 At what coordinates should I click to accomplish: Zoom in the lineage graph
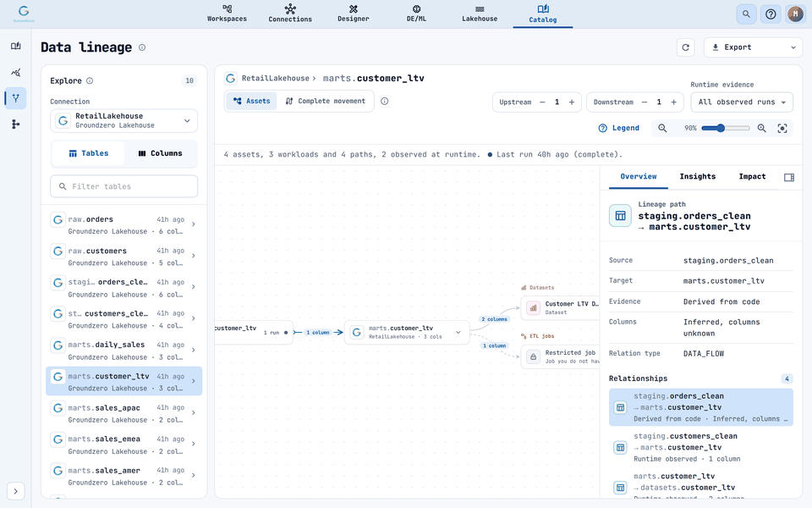tap(762, 128)
